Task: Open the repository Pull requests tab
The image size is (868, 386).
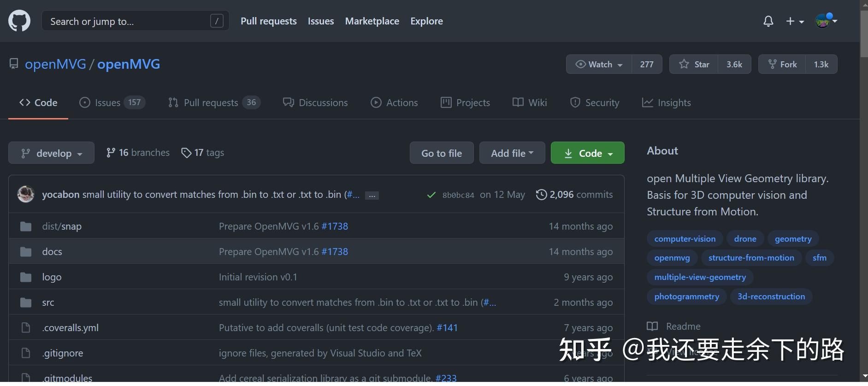Action: tap(214, 102)
